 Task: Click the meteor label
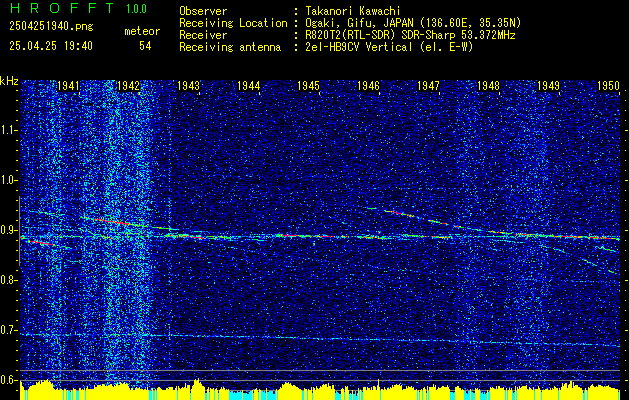click(x=142, y=31)
